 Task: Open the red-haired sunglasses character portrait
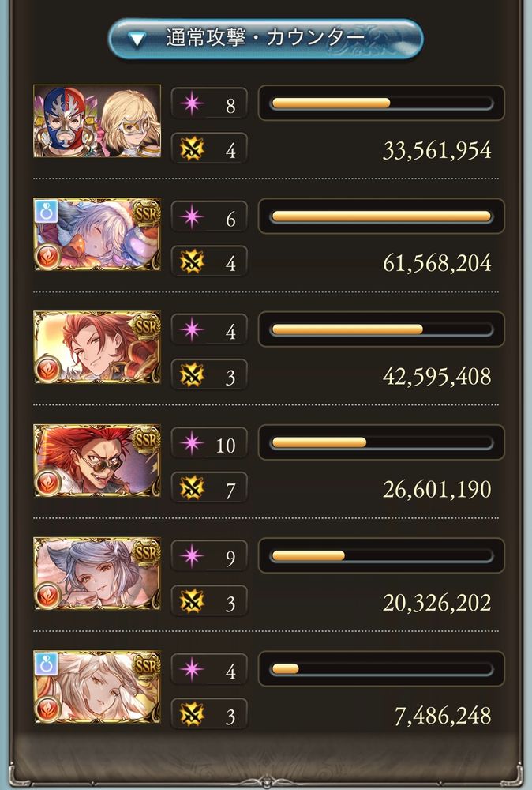97,461
